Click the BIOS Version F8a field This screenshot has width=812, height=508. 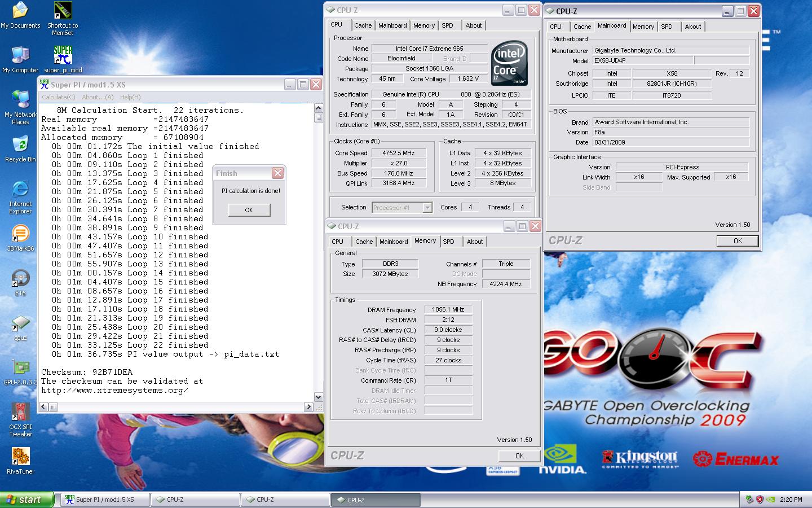click(x=670, y=132)
